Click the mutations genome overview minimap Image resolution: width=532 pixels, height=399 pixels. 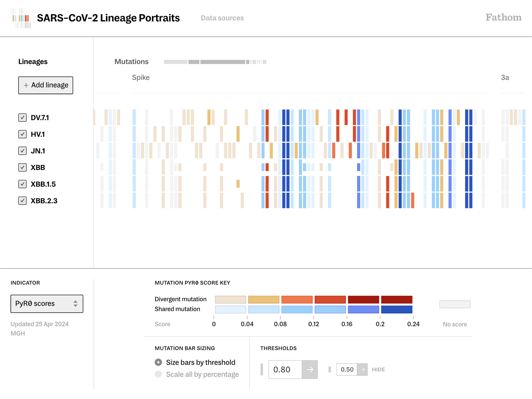point(215,62)
